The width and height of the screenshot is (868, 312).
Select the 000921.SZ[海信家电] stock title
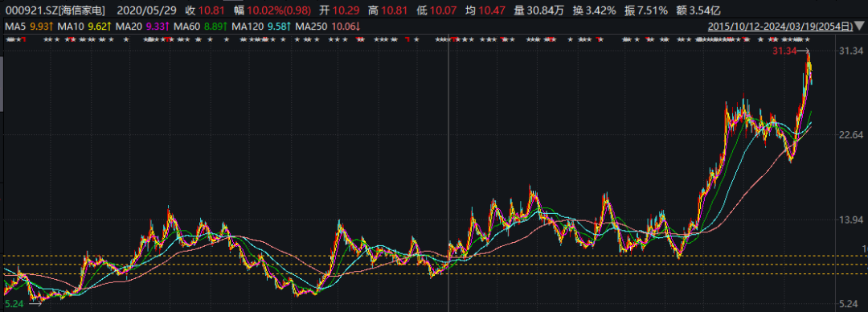[54, 10]
